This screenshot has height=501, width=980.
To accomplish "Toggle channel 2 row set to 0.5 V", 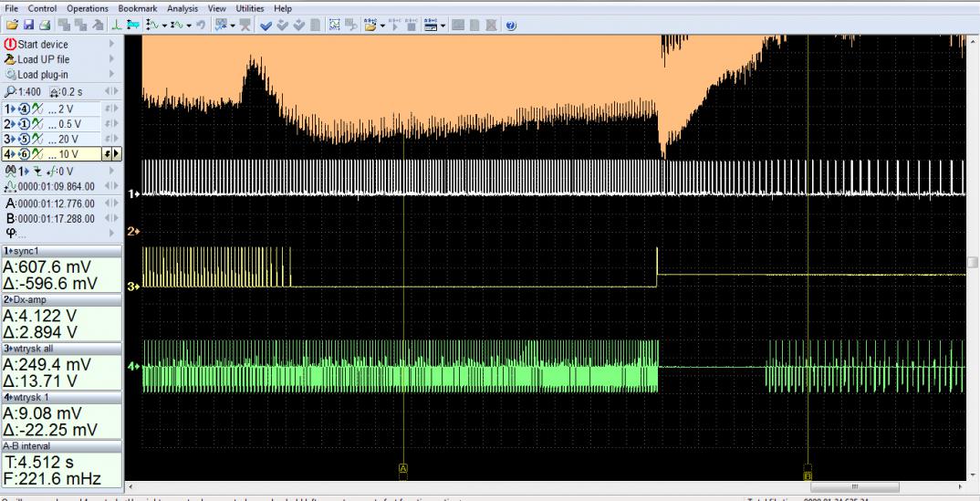I will point(55,124).
